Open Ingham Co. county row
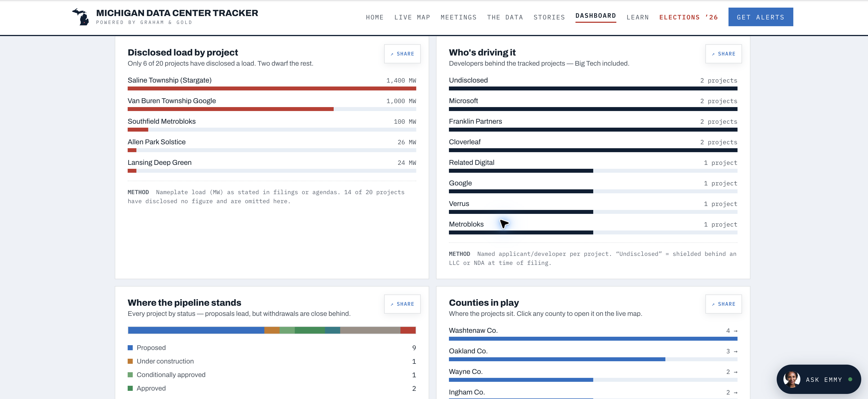 pyautogui.click(x=593, y=394)
